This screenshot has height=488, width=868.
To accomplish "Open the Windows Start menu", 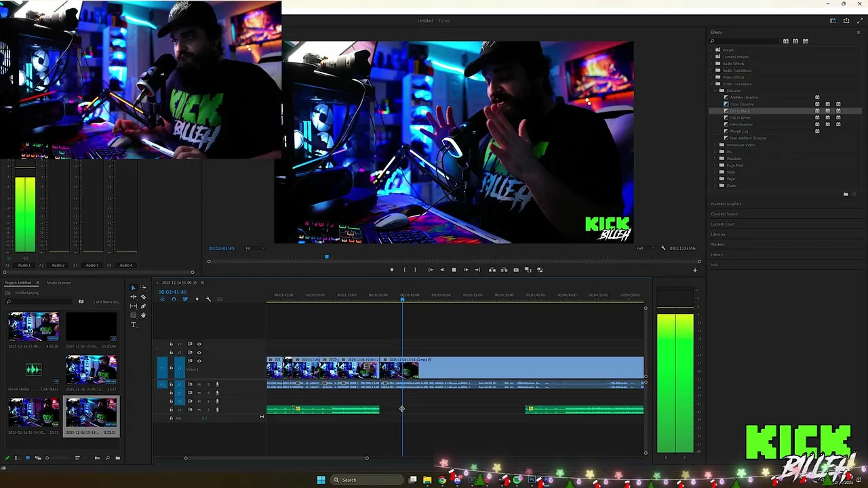I will tap(321, 480).
